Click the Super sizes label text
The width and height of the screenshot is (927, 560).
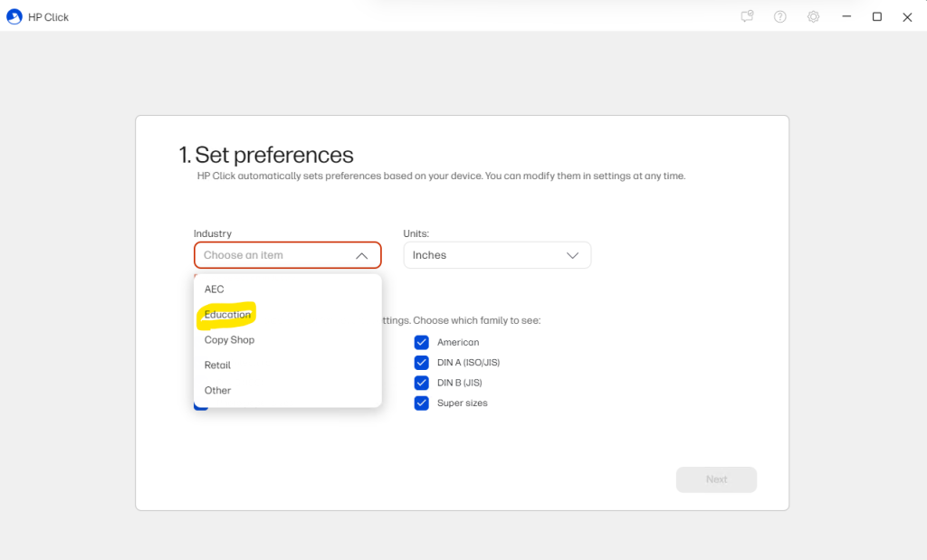pos(463,403)
